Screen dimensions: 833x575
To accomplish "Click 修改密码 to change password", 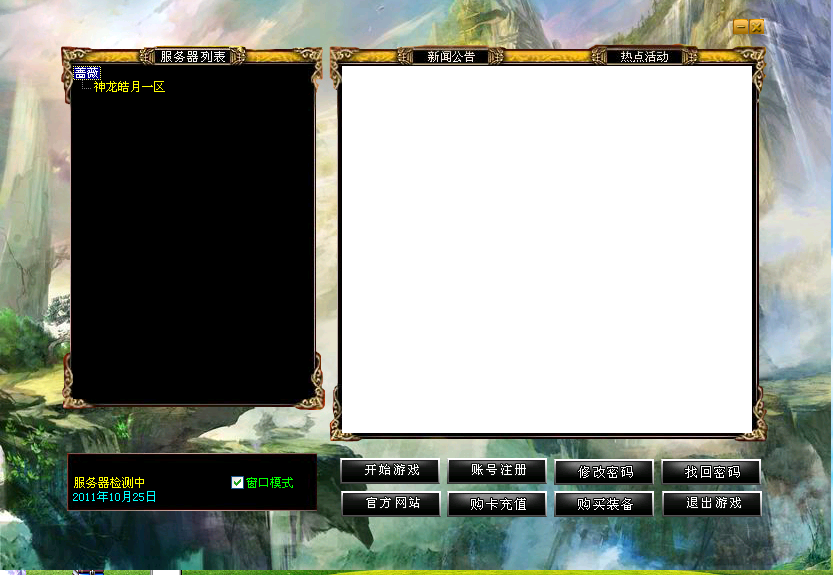I will pyautogui.click(x=604, y=472).
